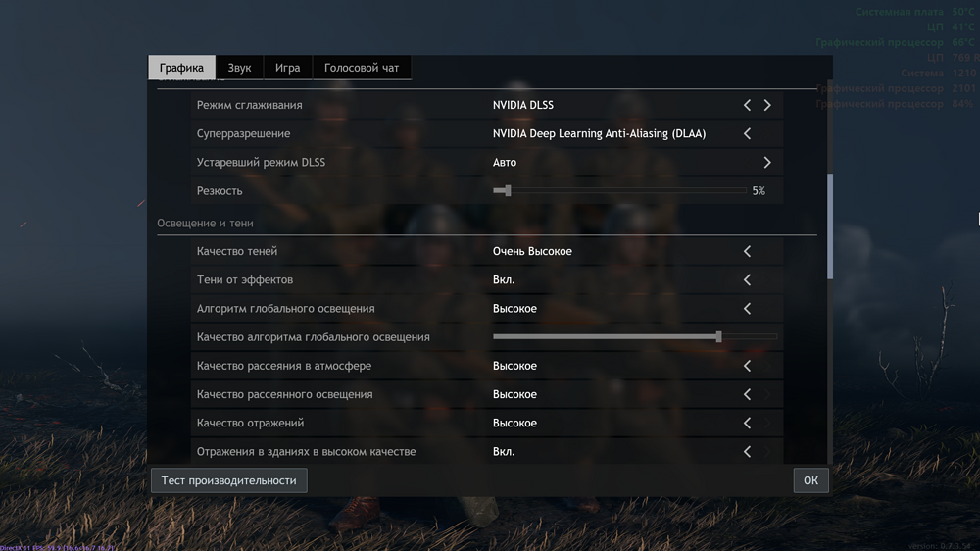
Task: Click the DLAA value in Суперразрешение
Action: tap(599, 133)
